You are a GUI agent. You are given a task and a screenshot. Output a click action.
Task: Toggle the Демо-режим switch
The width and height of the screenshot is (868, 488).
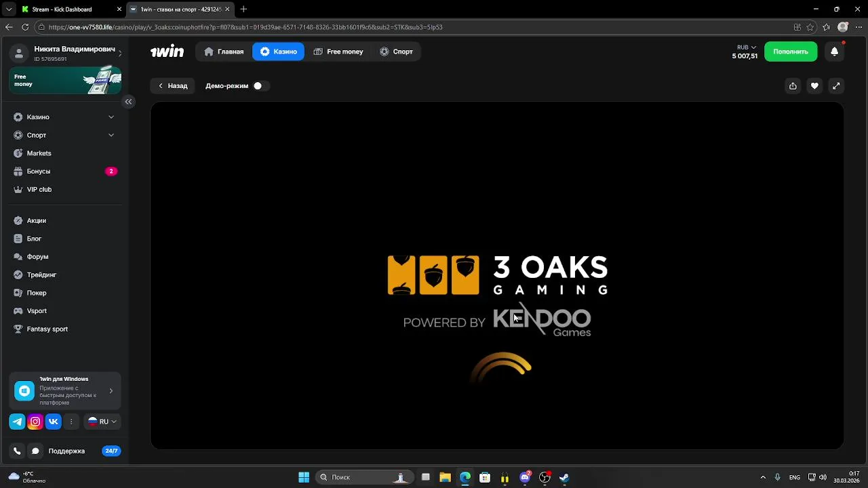[x=260, y=86]
